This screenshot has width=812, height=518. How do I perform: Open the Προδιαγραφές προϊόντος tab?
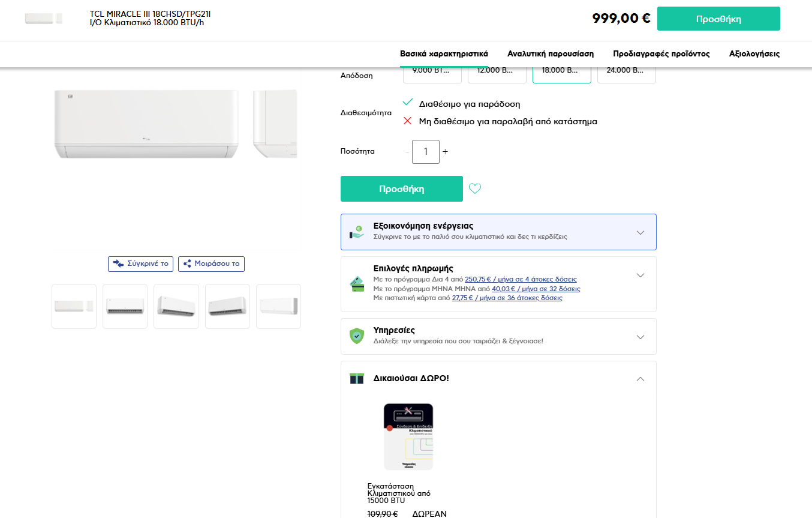pyautogui.click(x=661, y=54)
